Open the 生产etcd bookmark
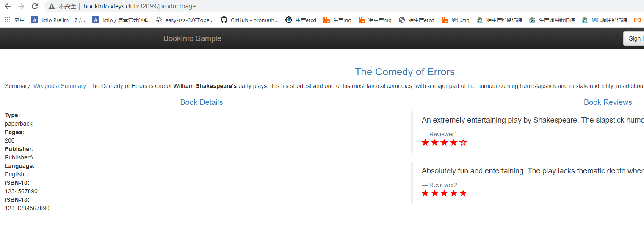This screenshot has width=644, height=228. click(301, 20)
